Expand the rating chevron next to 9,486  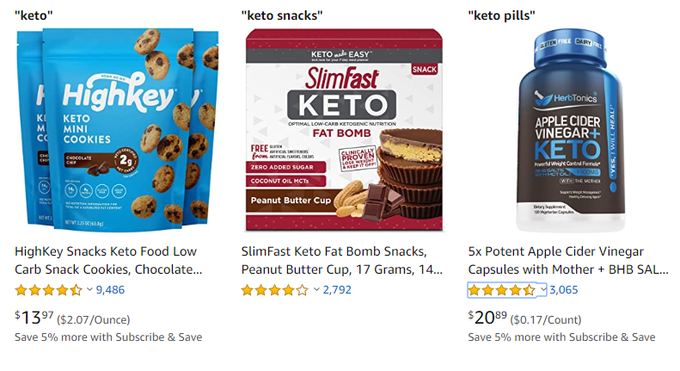pos(89,289)
